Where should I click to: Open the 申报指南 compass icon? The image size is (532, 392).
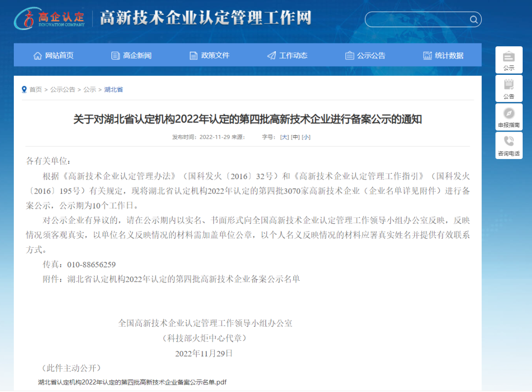pyautogui.click(x=509, y=113)
